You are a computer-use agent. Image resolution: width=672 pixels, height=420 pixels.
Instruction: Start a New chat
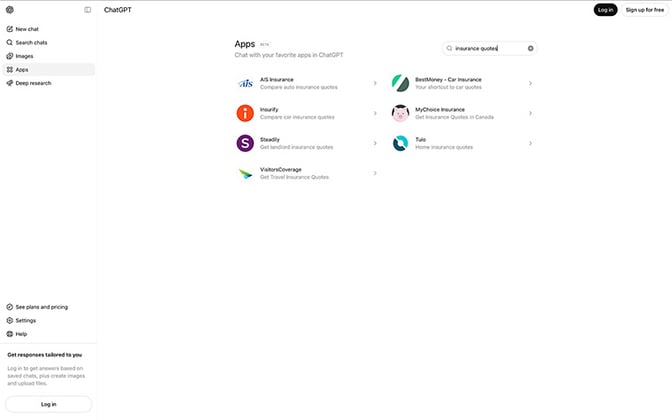pyautogui.click(x=48, y=29)
